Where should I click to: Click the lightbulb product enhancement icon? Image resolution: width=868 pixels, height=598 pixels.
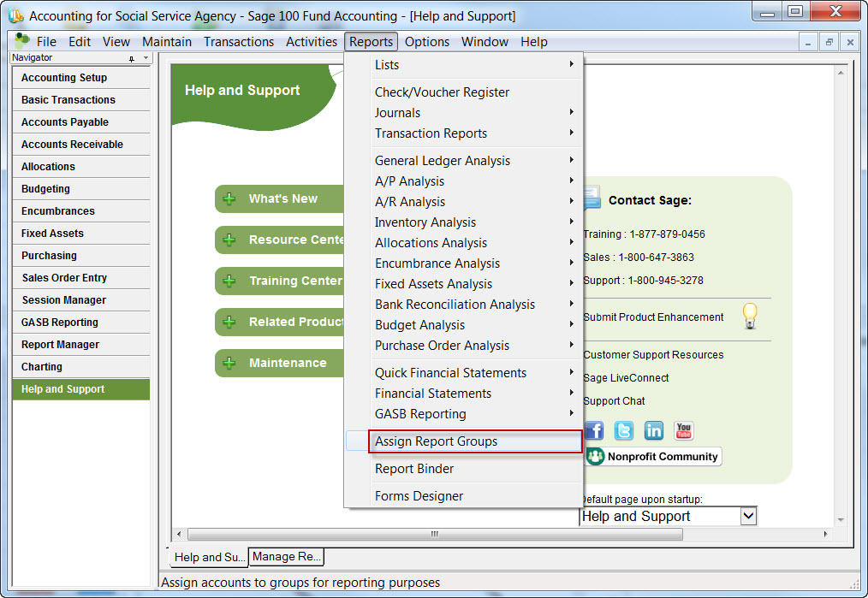[x=750, y=316]
